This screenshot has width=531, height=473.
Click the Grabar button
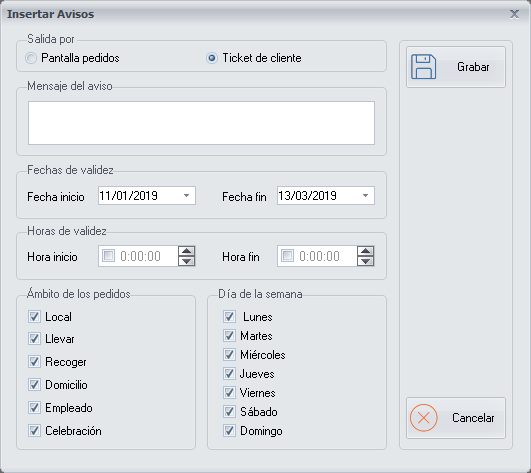[x=456, y=67]
